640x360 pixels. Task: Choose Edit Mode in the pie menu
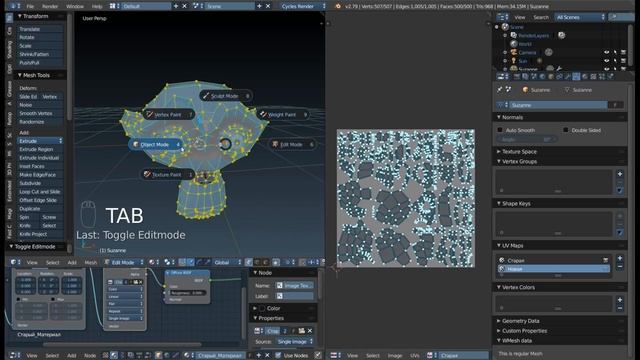[x=292, y=144]
